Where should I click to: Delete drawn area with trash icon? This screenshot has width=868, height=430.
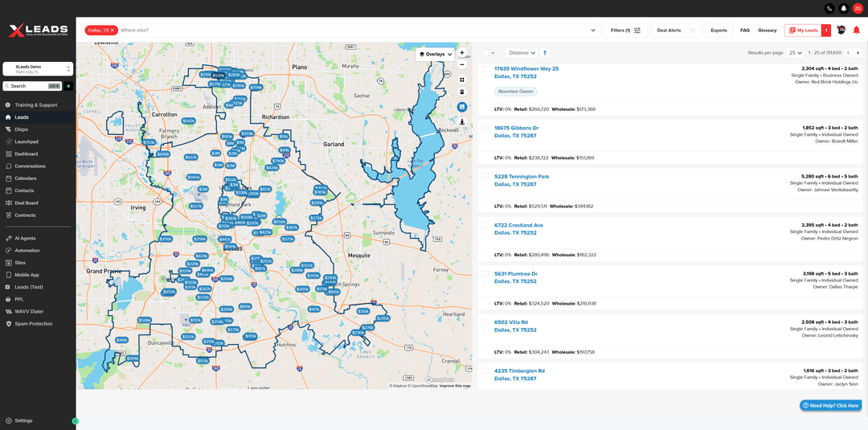[462, 92]
